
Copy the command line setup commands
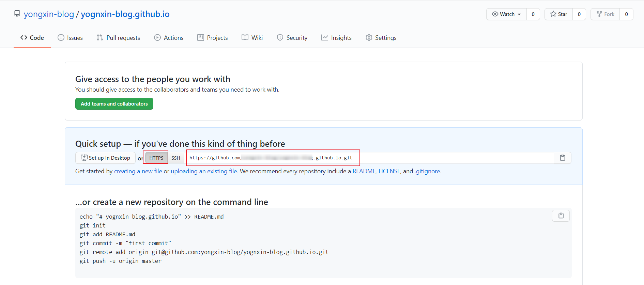click(561, 216)
